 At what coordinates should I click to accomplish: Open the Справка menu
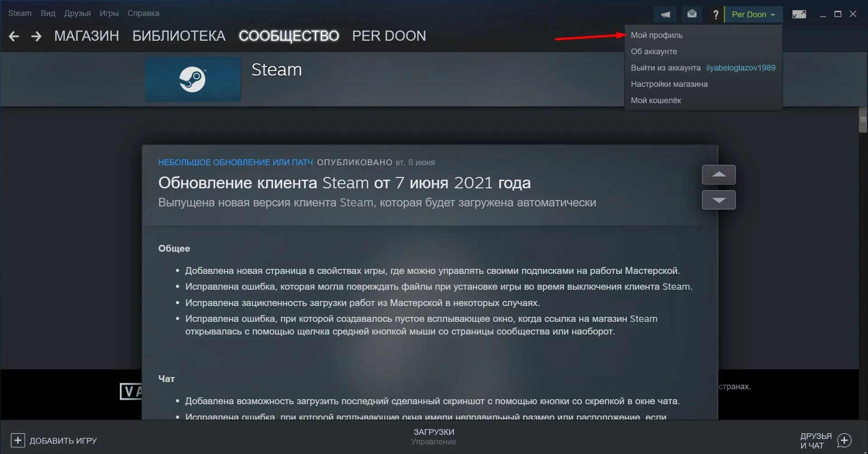coord(143,13)
